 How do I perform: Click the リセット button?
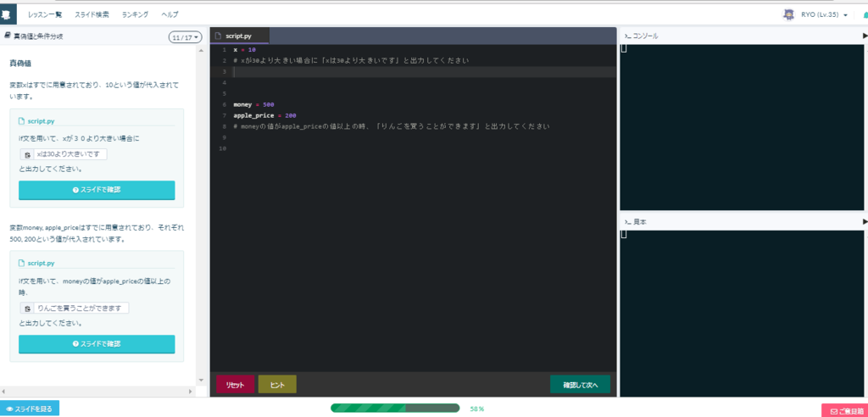[x=236, y=384]
